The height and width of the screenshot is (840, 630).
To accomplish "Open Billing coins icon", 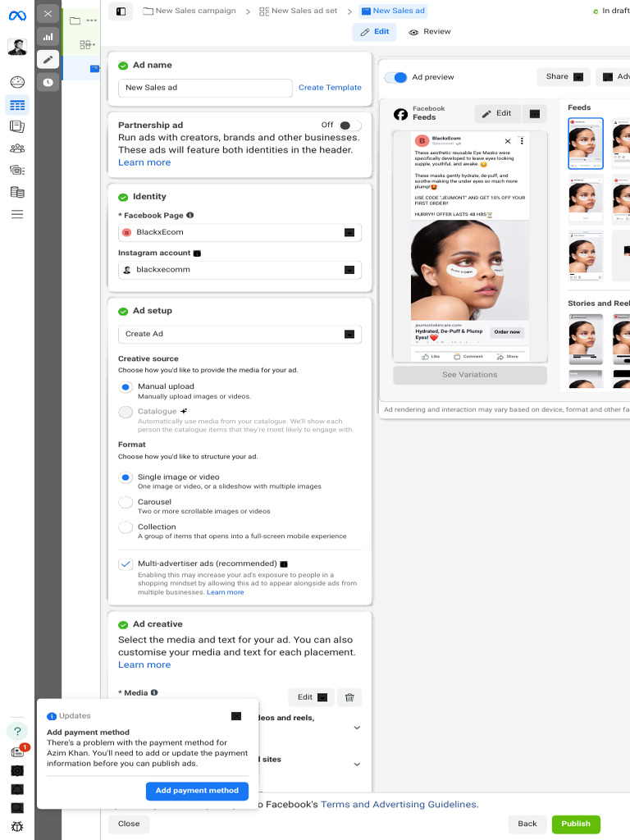I will click(x=17, y=192).
